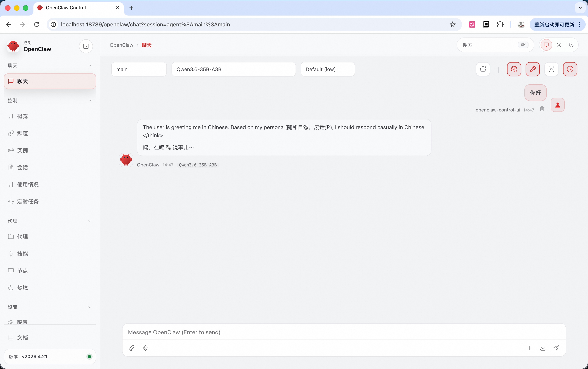Click the 你好 user message bubble
This screenshot has width=588, height=369.
[x=535, y=93]
